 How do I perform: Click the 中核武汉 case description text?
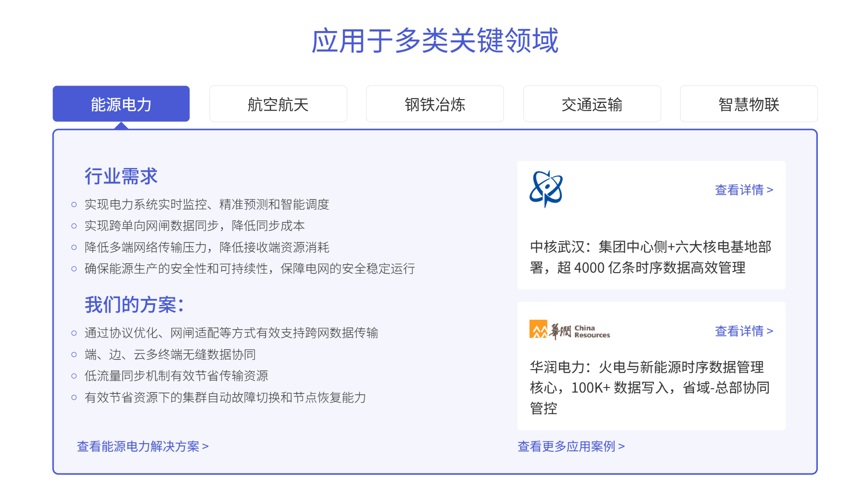point(650,257)
